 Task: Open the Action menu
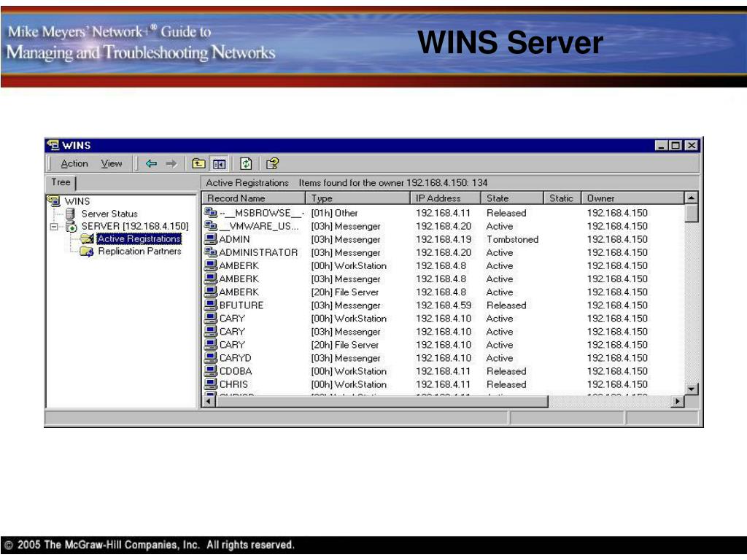pyautogui.click(x=74, y=164)
